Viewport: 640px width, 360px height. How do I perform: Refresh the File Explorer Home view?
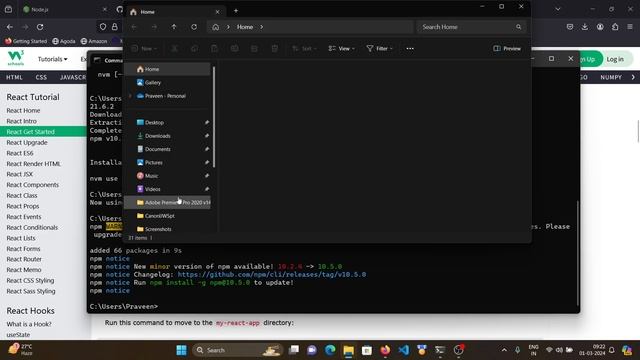(x=194, y=27)
